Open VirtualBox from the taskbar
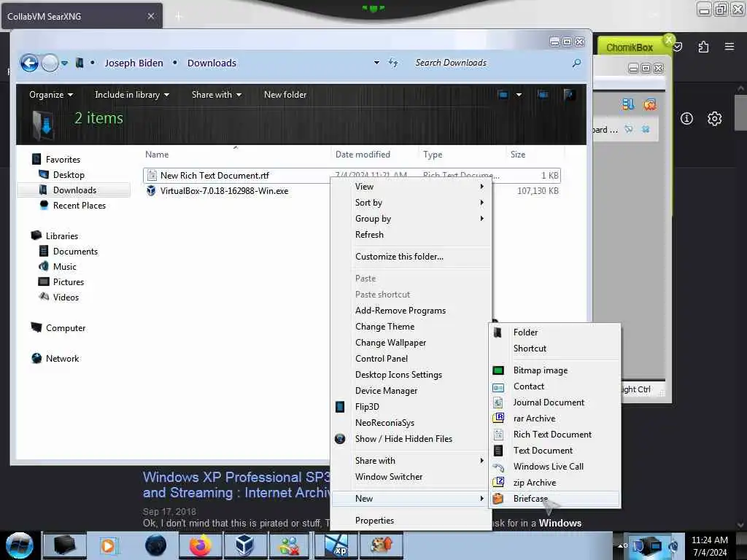This screenshot has height=560, width=747. [x=245, y=545]
